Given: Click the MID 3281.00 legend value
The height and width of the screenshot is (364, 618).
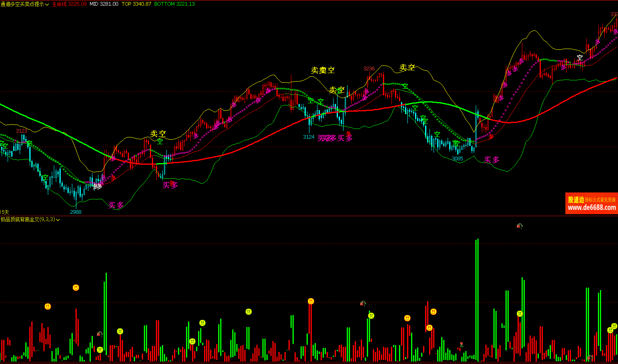Looking at the screenshot, I should click(x=104, y=4).
